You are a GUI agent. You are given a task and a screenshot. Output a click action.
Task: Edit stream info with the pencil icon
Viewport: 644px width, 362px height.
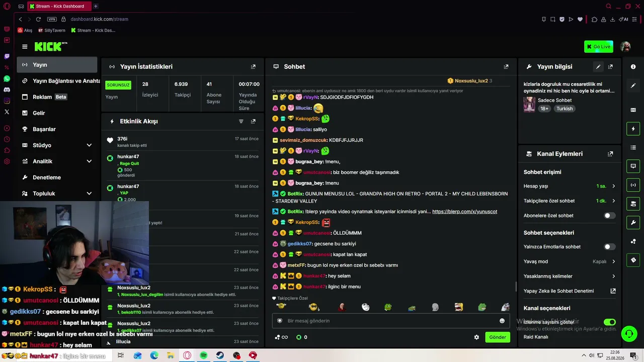point(598,66)
